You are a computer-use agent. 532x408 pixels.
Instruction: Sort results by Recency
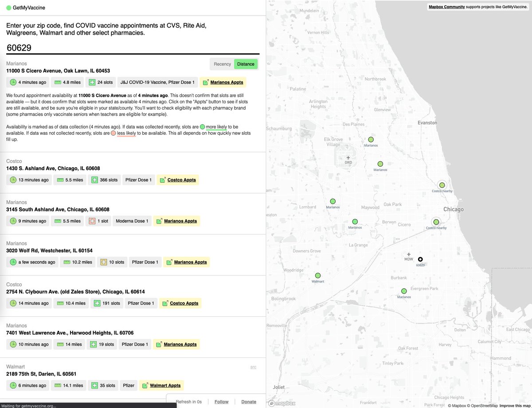click(x=222, y=64)
